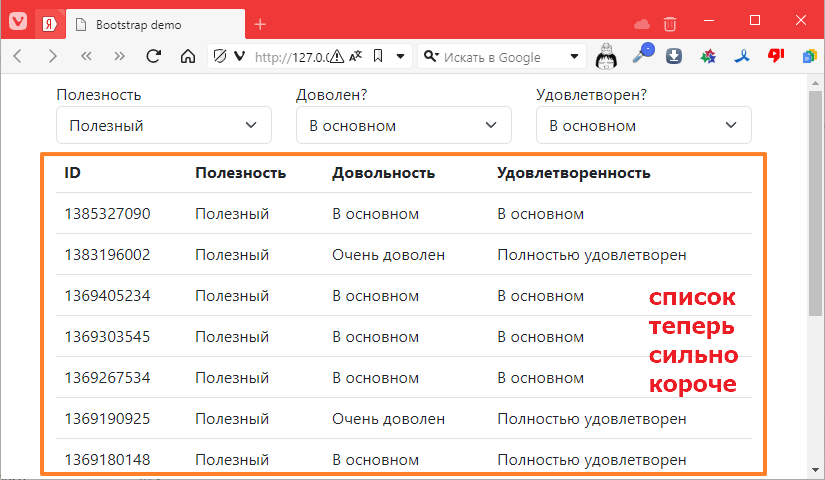Open the downloads extension icon
Viewport: 825px width, 480px height.
pyautogui.click(x=675, y=57)
